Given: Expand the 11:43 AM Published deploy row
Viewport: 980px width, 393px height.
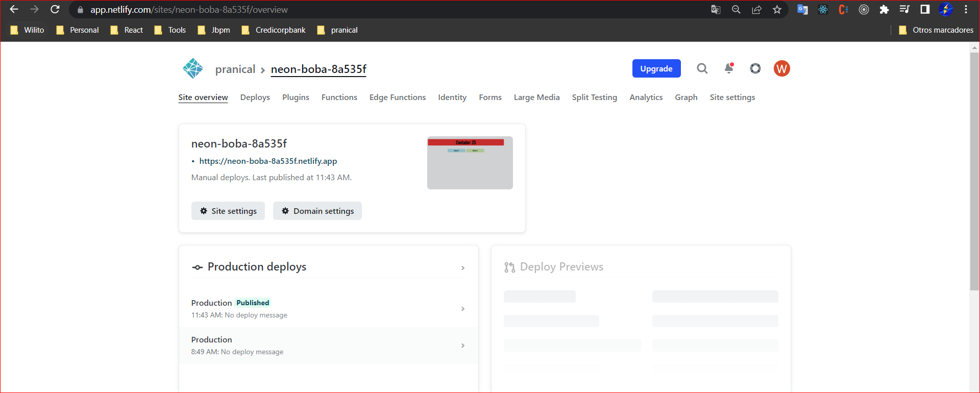Looking at the screenshot, I should click(x=329, y=309).
